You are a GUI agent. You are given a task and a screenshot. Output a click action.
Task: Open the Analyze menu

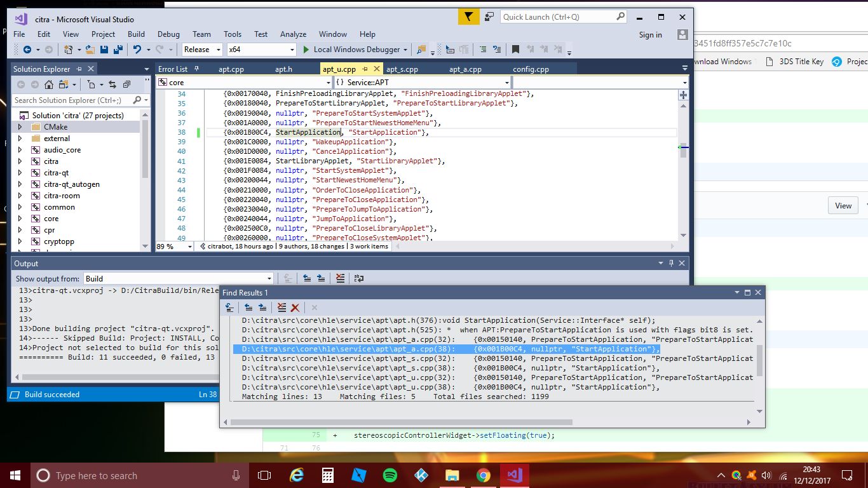pos(293,34)
